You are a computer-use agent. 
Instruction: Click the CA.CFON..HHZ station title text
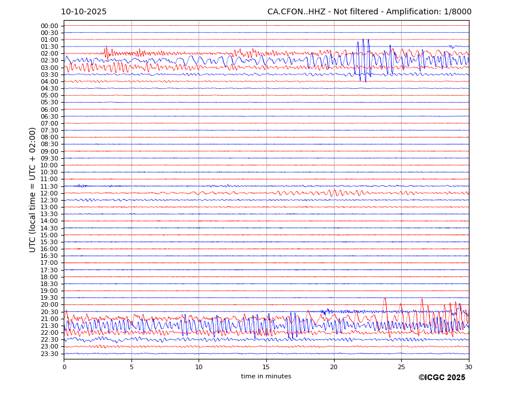[369, 12]
